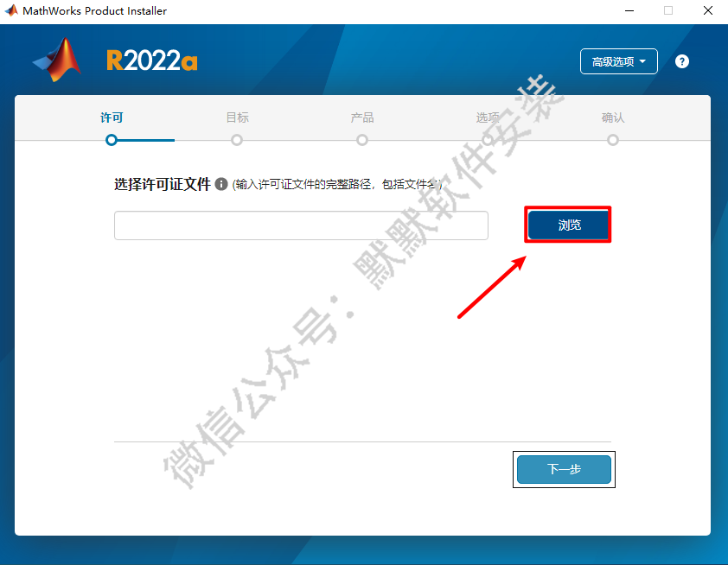Select the 目标 step tab

(x=237, y=117)
